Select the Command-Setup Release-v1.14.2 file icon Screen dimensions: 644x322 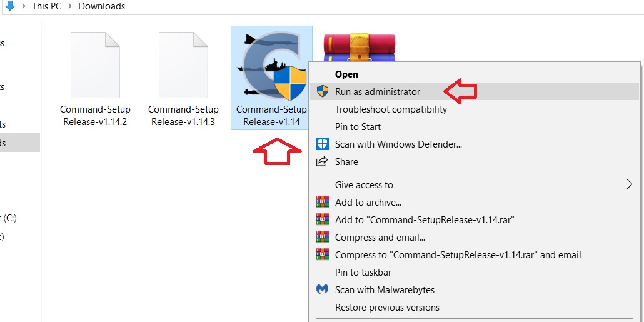pyautogui.click(x=95, y=65)
